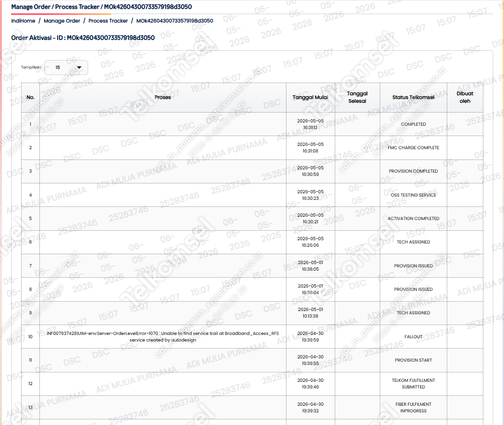Click the Tanggal Mulai column header

click(310, 98)
